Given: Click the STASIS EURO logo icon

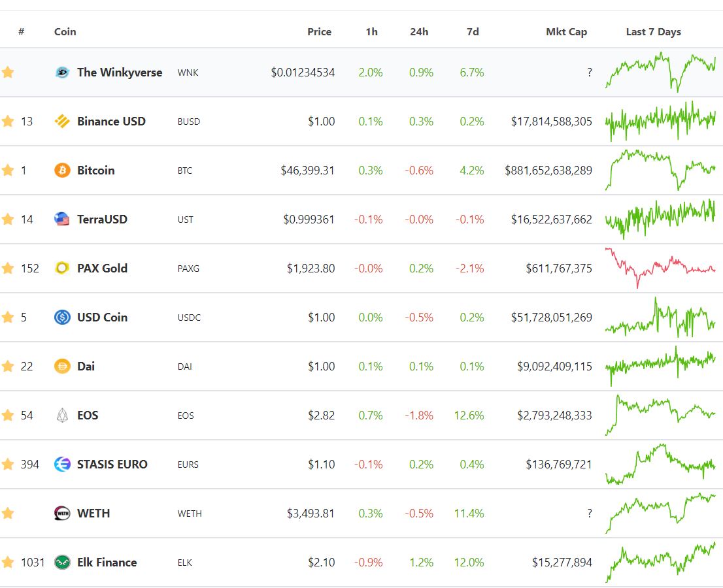Looking at the screenshot, I should coord(62,465).
